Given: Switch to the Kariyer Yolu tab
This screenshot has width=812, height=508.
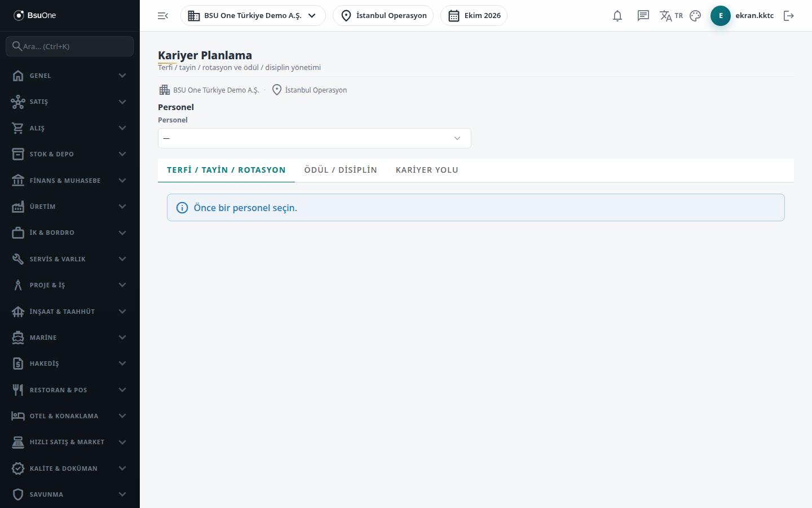Looking at the screenshot, I should 427,170.
